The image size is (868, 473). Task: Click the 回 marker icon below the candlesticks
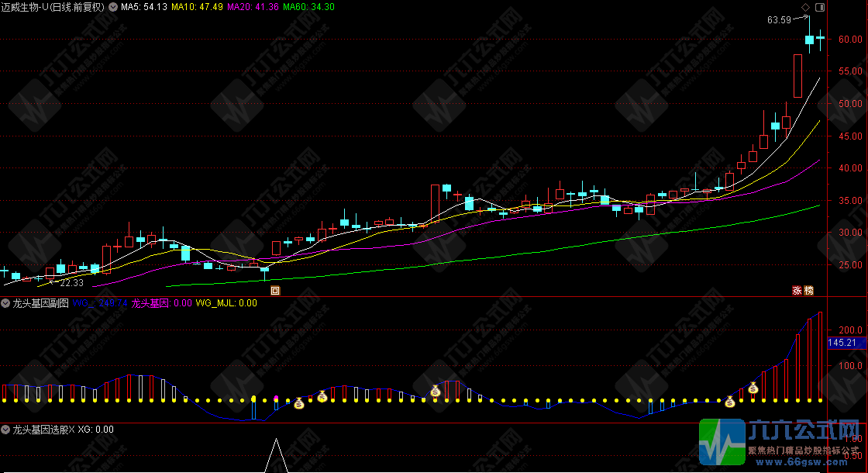click(x=274, y=291)
